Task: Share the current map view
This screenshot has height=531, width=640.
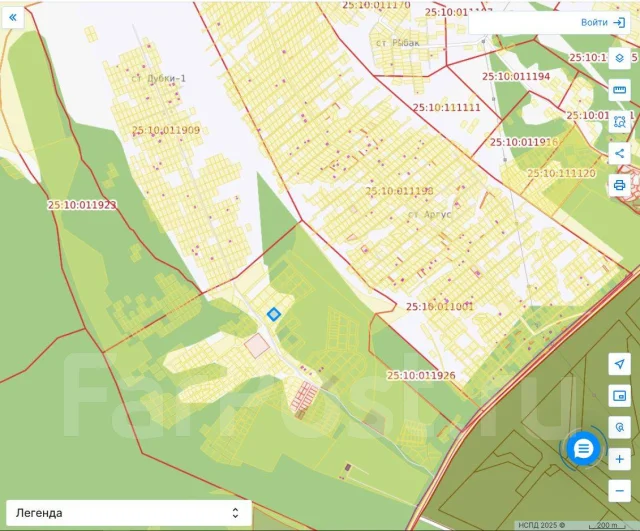Action: tap(619, 153)
